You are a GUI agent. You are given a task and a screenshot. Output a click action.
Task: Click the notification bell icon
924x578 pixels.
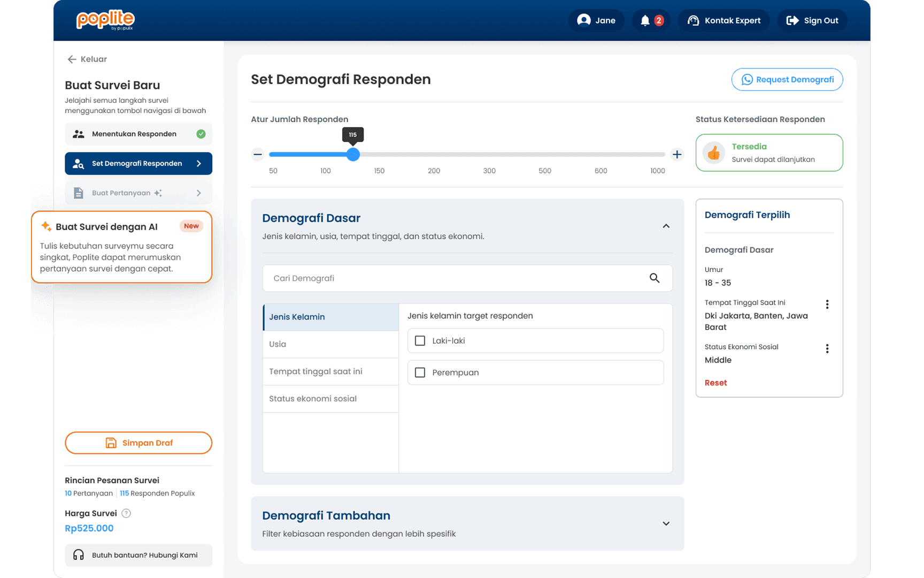tap(645, 20)
